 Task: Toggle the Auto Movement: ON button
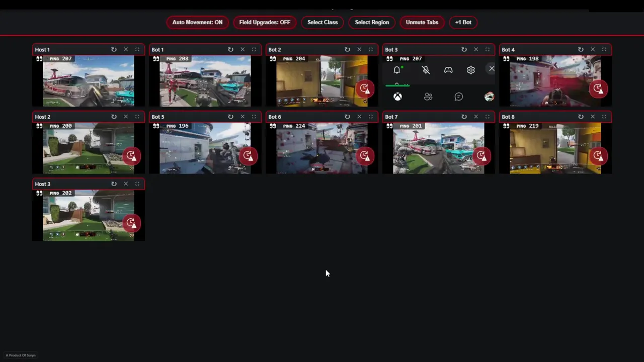click(x=197, y=22)
